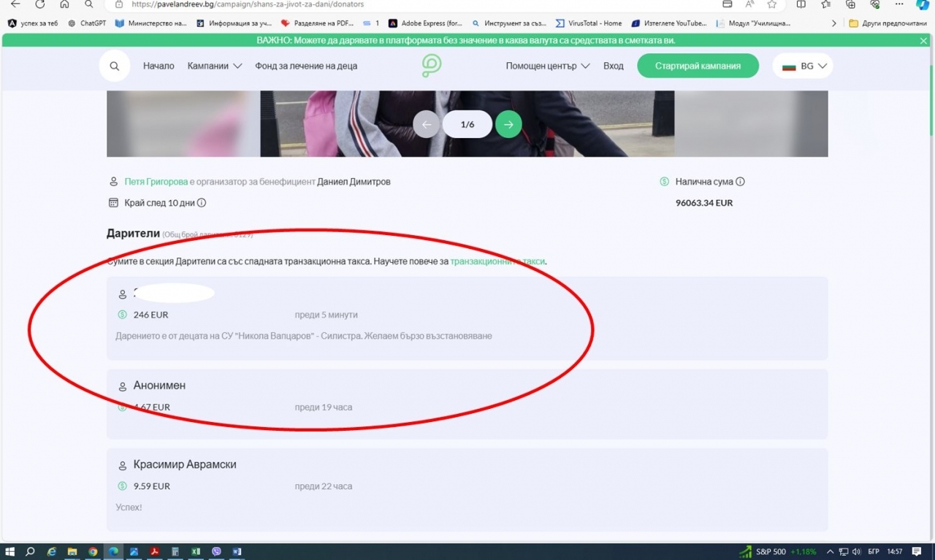Expand the "Помощен център" dropdown
This screenshot has width=935, height=560.
(x=548, y=66)
